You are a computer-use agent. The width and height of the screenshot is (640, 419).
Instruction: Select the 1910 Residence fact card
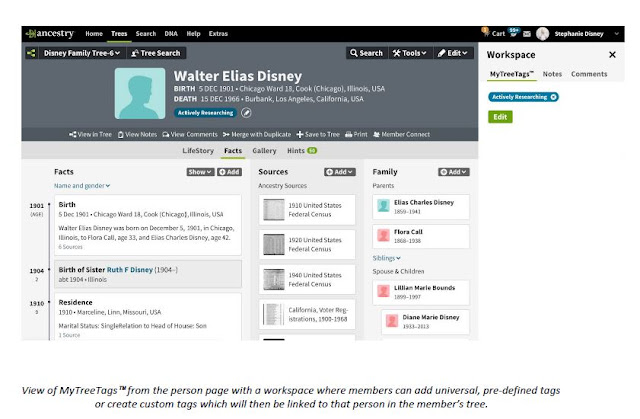point(148,317)
